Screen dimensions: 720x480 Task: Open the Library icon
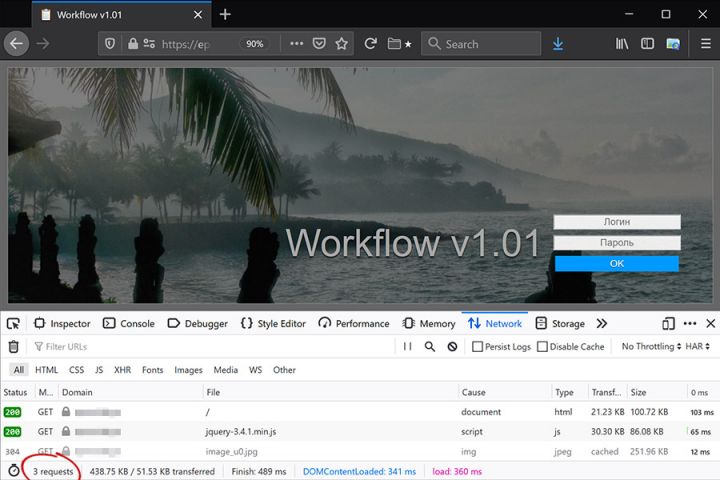pyautogui.click(x=622, y=44)
